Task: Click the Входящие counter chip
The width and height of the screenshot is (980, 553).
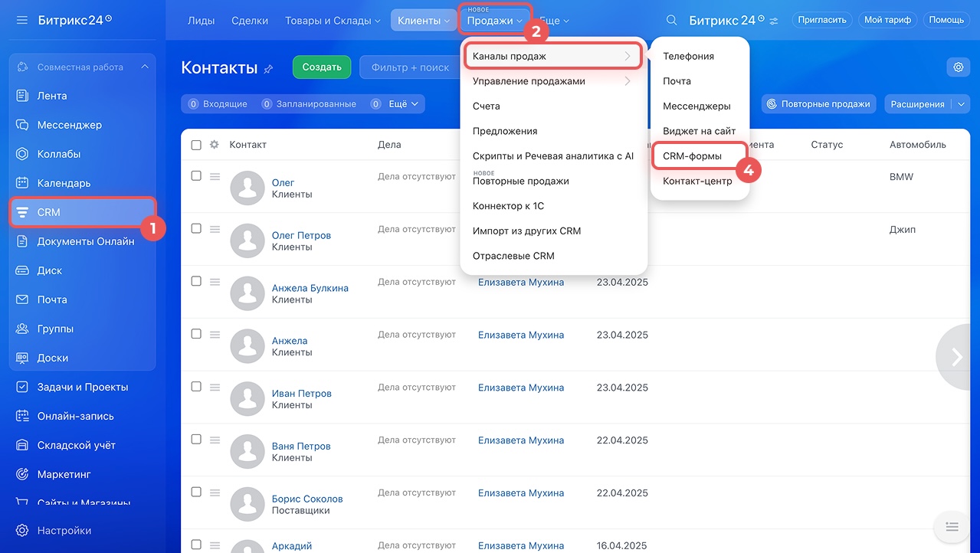Action: tap(218, 103)
